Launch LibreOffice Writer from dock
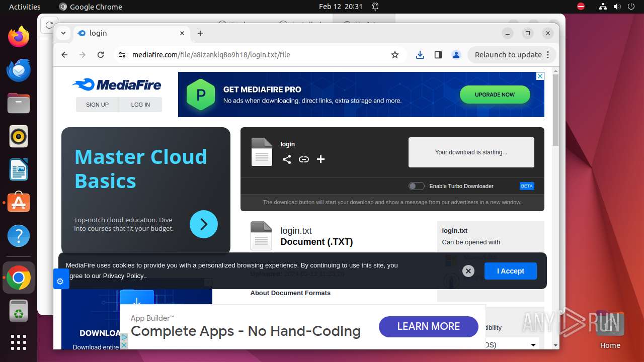Viewport: 644px width, 362px height. 19,169
